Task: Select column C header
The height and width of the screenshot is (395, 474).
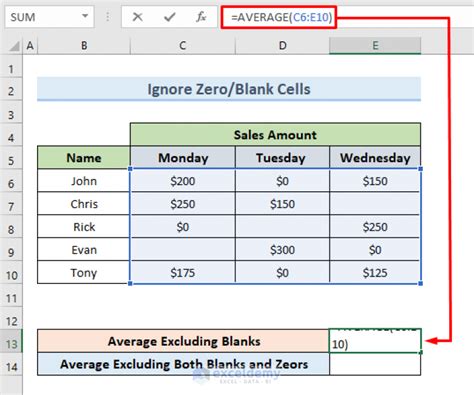Action: click(183, 46)
